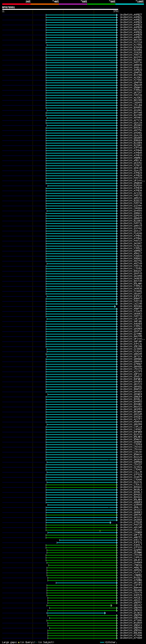This screenshot has width=146, height=644.
Task: Click the UniRef100_Q0QGJ2 label
Action: [x=131, y=67]
